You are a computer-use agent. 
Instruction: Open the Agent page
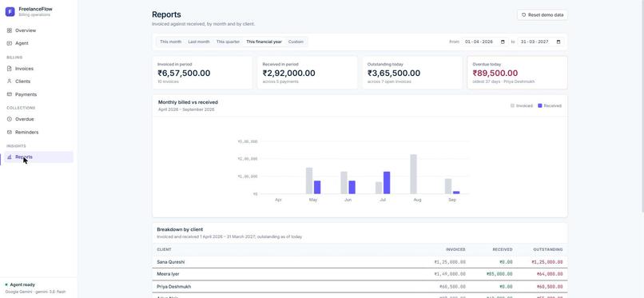(38, 43)
